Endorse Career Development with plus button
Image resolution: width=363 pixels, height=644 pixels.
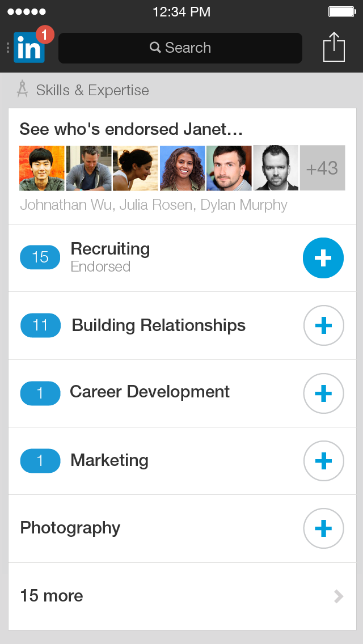(x=323, y=393)
